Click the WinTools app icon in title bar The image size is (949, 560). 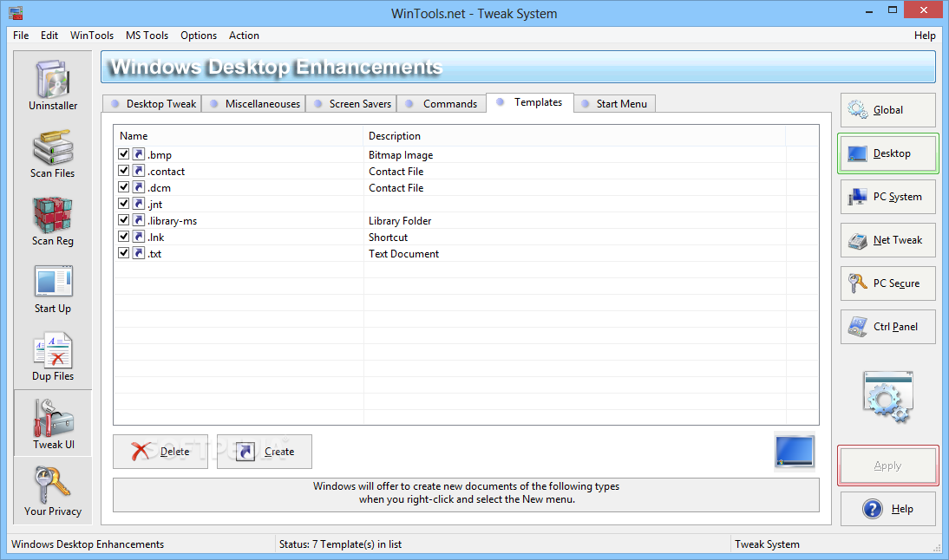point(16,13)
